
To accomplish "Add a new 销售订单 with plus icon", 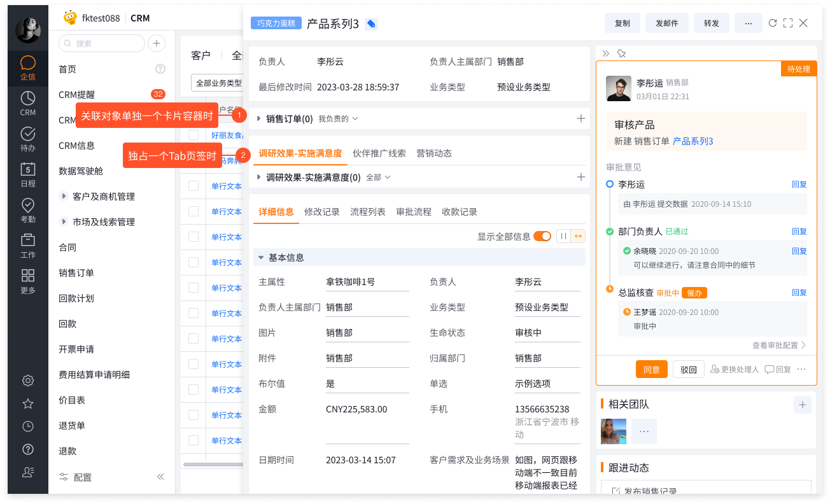I will coord(580,118).
